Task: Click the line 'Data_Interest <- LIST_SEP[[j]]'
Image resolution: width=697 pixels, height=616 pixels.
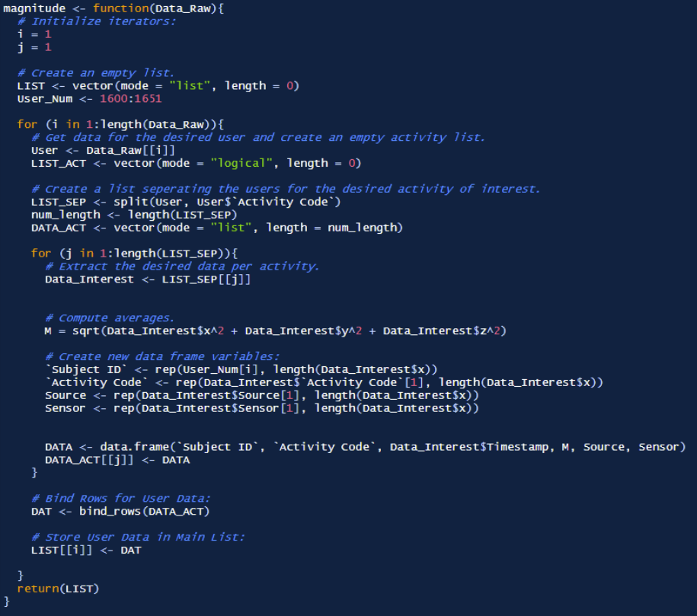Action: (148, 279)
